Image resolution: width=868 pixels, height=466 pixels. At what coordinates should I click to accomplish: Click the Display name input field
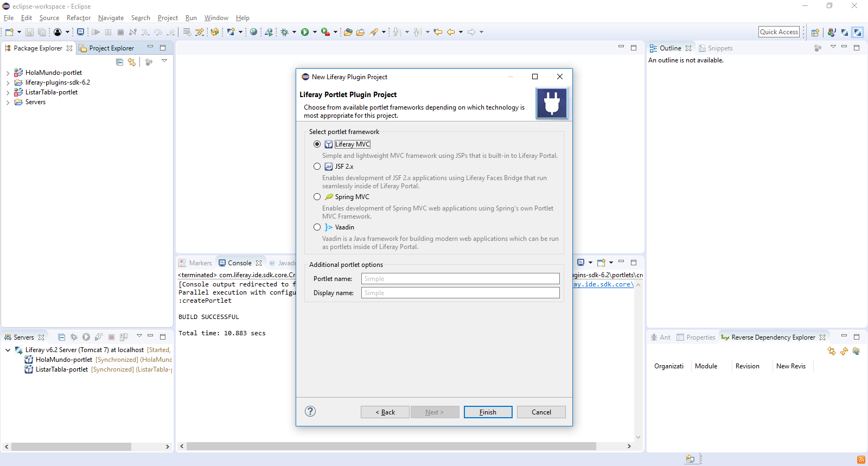460,293
